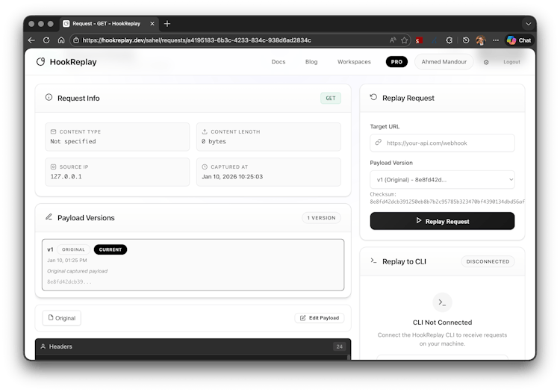Select the v1 payload version card
560x392 pixels.
pos(193,264)
